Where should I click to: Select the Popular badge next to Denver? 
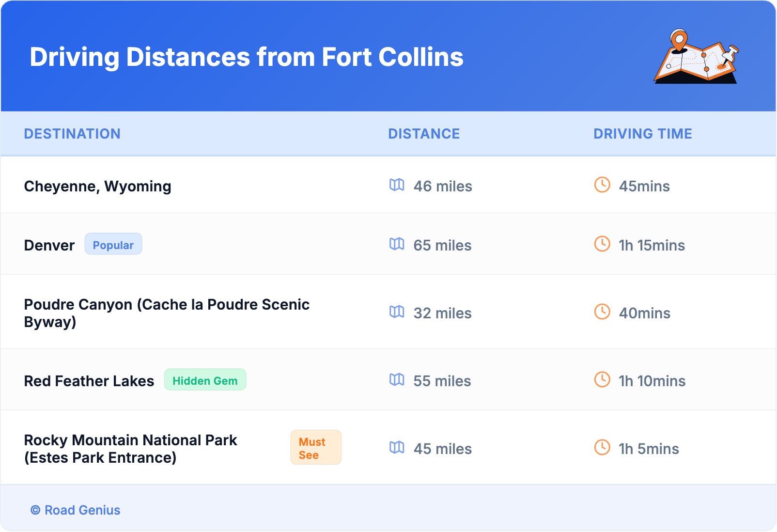113,244
